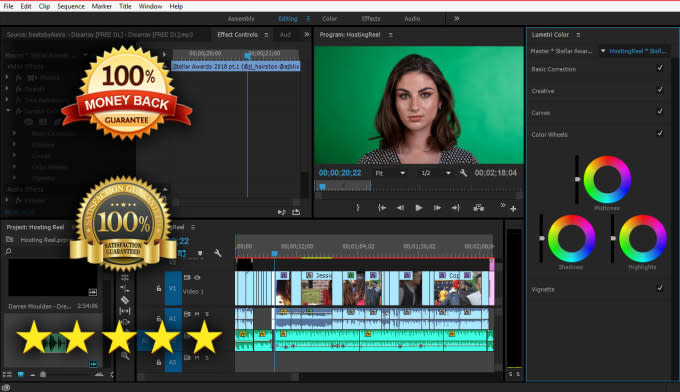
Task: Click the play audio icon in Effect Controls
Action: pyautogui.click(x=281, y=212)
